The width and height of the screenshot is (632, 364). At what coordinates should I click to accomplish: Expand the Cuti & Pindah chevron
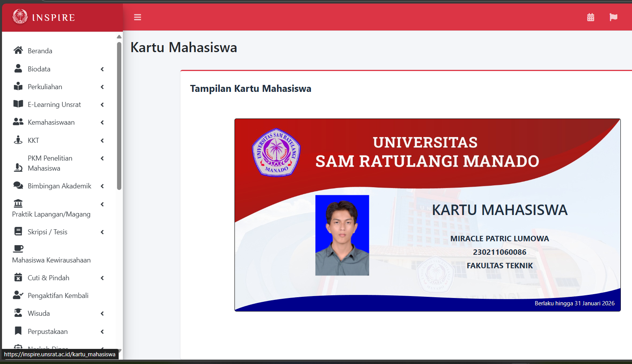pyautogui.click(x=102, y=278)
